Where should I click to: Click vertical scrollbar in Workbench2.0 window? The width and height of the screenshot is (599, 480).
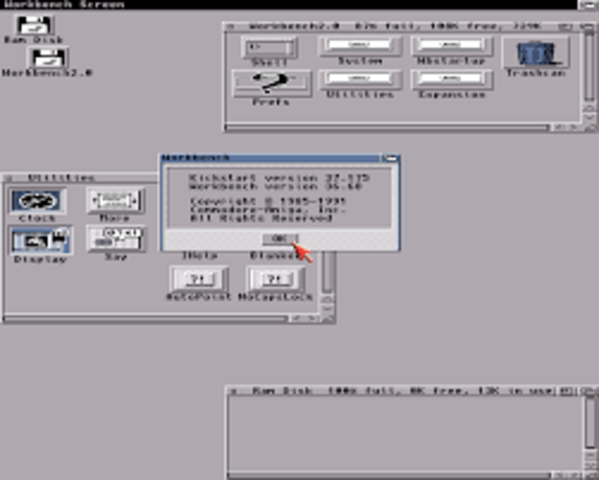589,68
